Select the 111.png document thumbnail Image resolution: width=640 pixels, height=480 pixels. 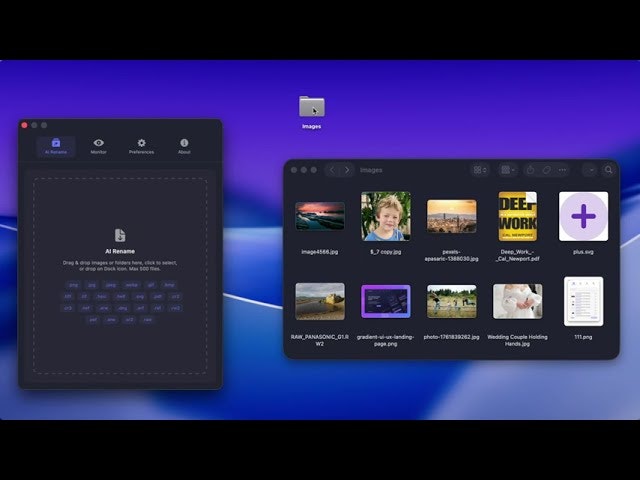[x=583, y=301]
